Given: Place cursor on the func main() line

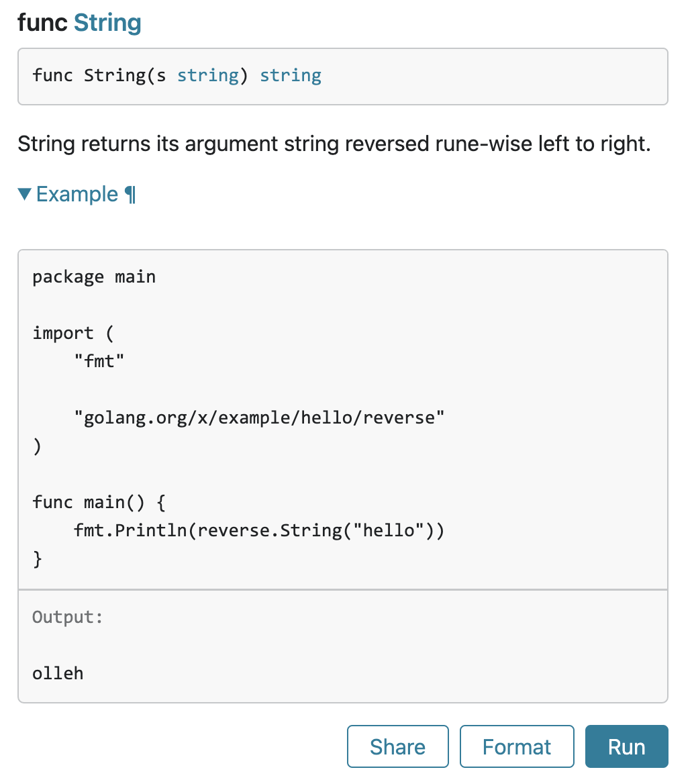Looking at the screenshot, I should (x=99, y=502).
